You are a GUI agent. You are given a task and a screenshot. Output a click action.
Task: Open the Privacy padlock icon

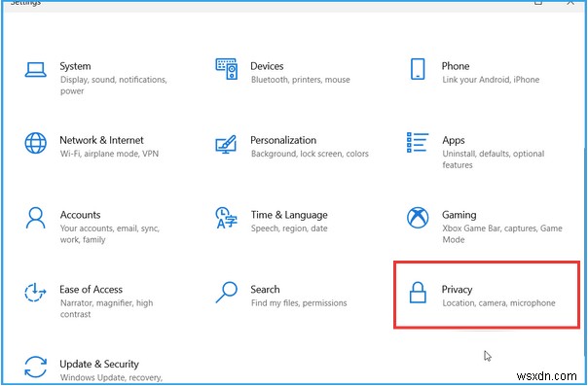click(418, 293)
